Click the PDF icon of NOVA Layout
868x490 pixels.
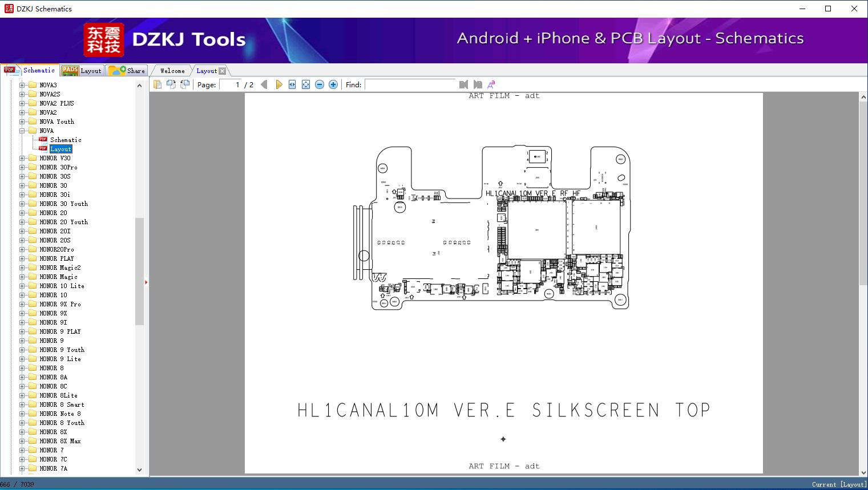[x=43, y=148]
